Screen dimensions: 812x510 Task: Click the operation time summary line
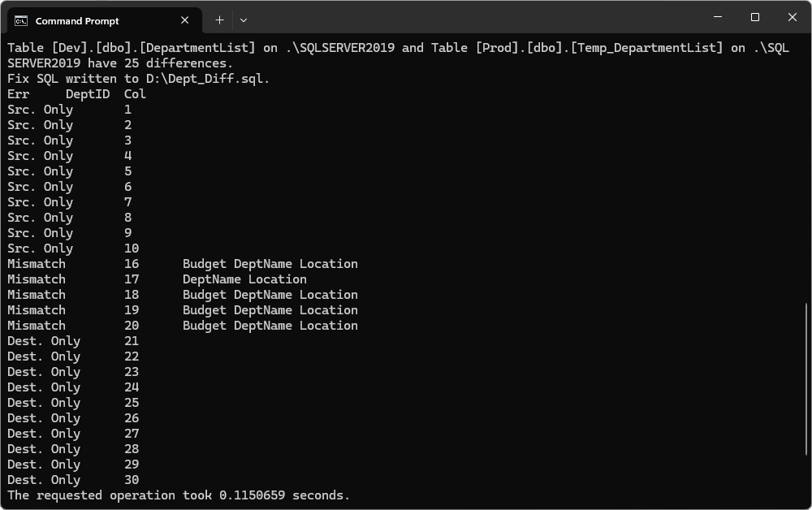tap(179, 495)
